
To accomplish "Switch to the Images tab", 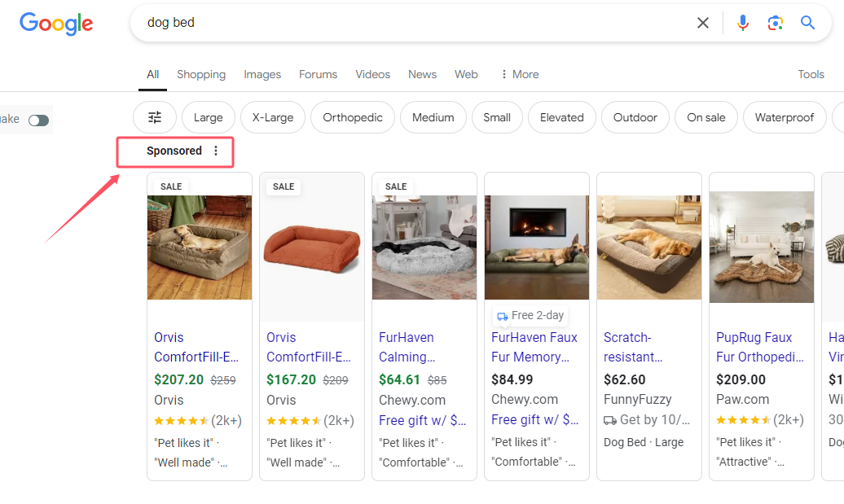I will 262,74.
